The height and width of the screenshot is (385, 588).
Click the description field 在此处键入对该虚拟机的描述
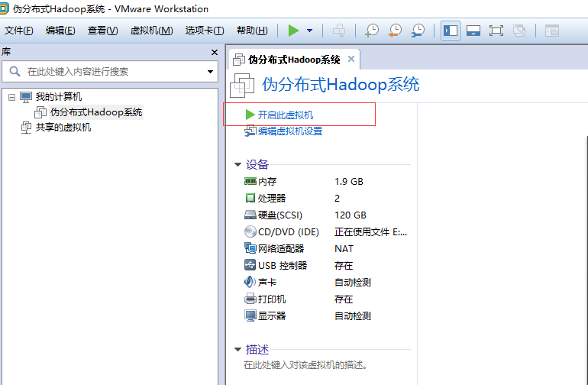coord(305,364)
